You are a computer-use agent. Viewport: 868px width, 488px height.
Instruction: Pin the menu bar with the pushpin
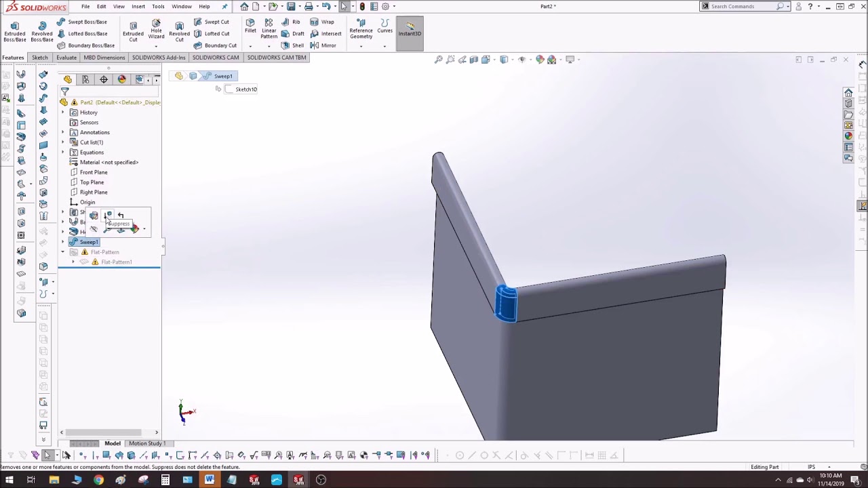(224, 7)
